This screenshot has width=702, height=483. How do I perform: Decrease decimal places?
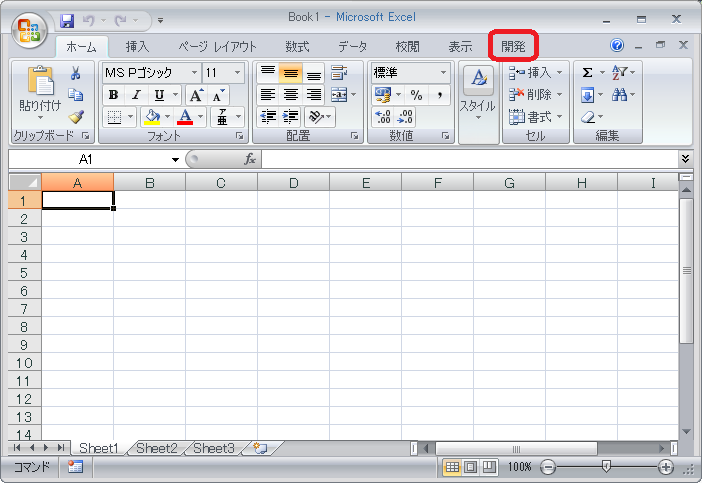405,117
